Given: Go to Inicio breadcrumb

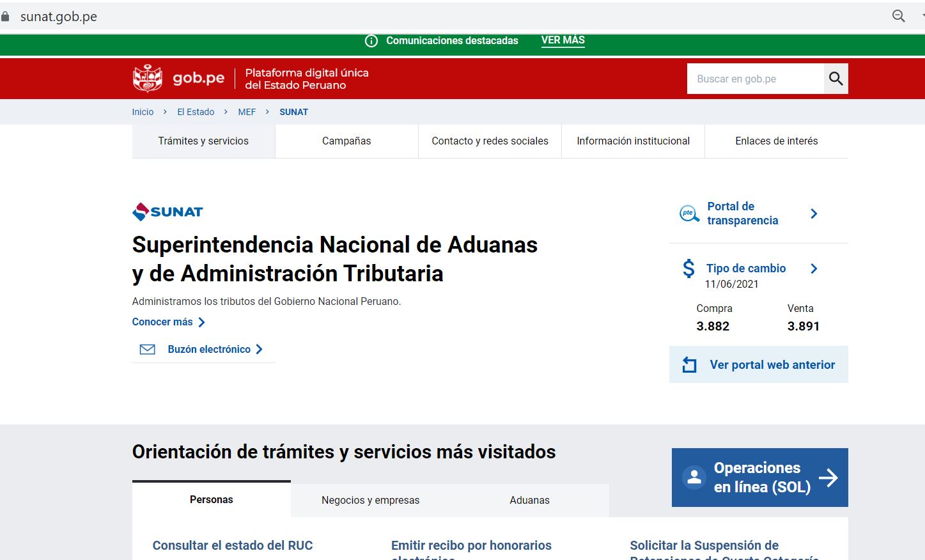Looking at the screenshot, I should tap(143, 112).
